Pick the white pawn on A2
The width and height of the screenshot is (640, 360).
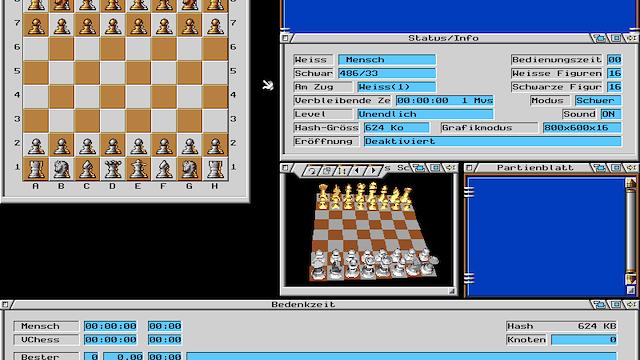36,145
